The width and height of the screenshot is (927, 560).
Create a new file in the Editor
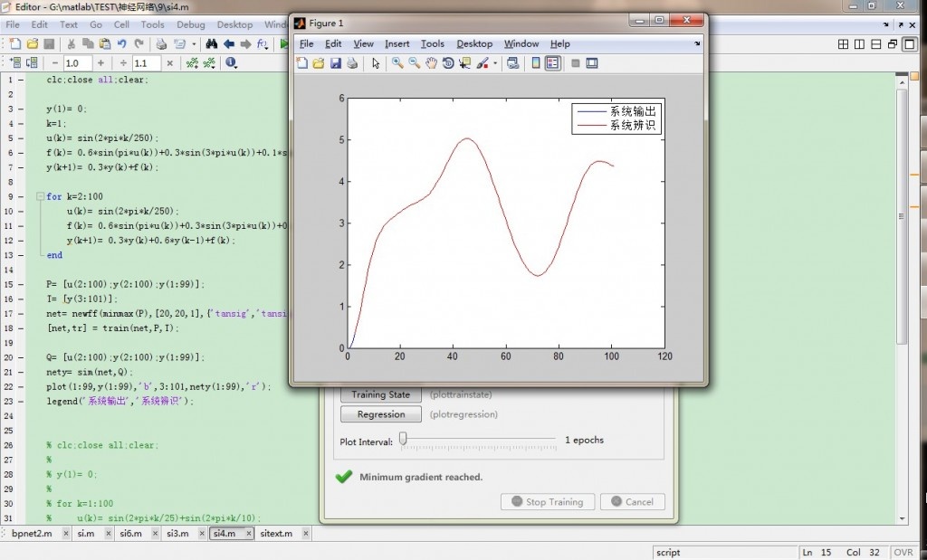[15, 43]
